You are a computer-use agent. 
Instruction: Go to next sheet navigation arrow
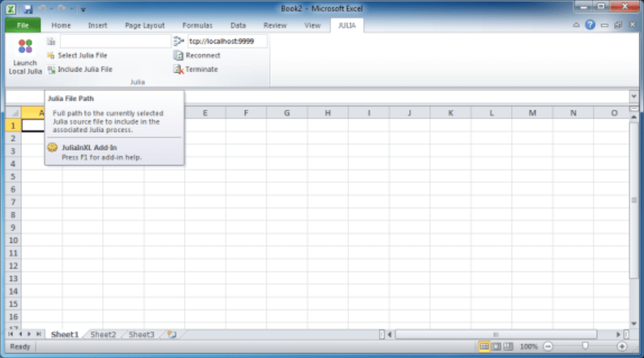[x=29, y=334]
